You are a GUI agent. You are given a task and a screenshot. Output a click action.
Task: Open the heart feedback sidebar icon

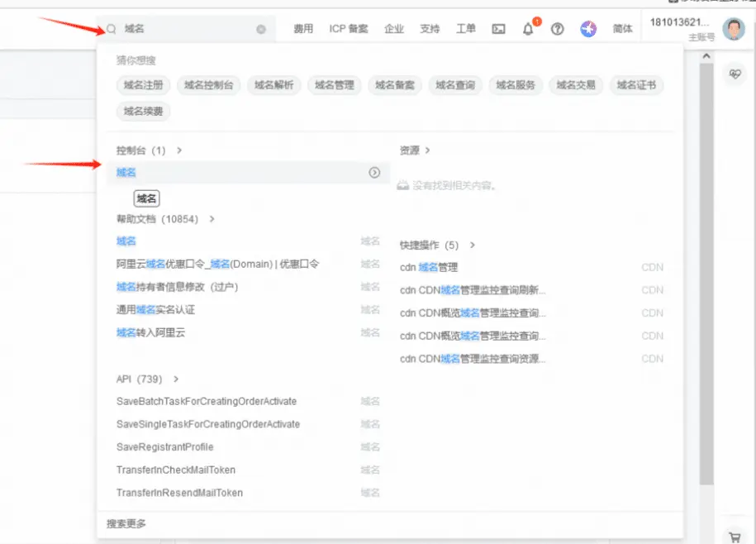tap(735, 74)
